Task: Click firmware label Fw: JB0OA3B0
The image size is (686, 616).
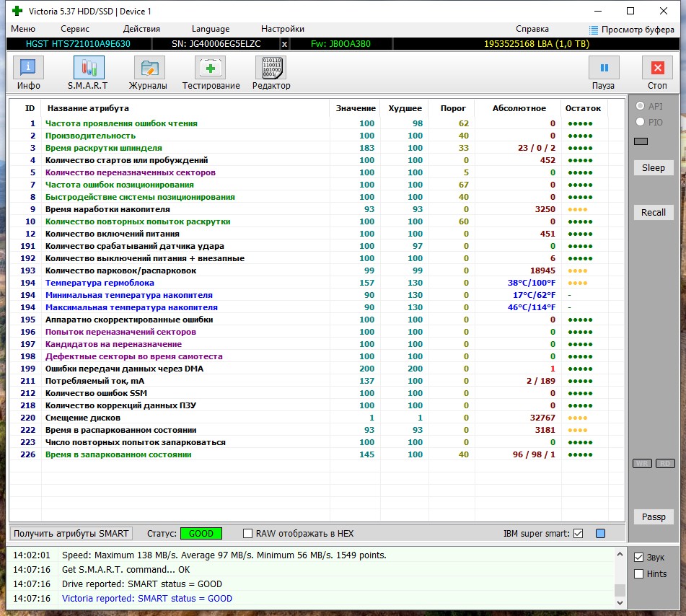Action: (x=340, y=44)
